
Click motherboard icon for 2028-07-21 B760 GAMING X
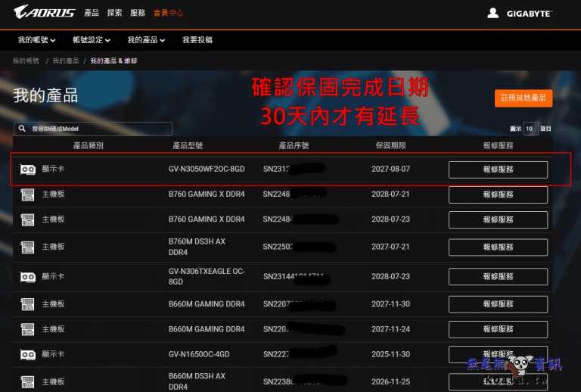[x=28, y=194]
